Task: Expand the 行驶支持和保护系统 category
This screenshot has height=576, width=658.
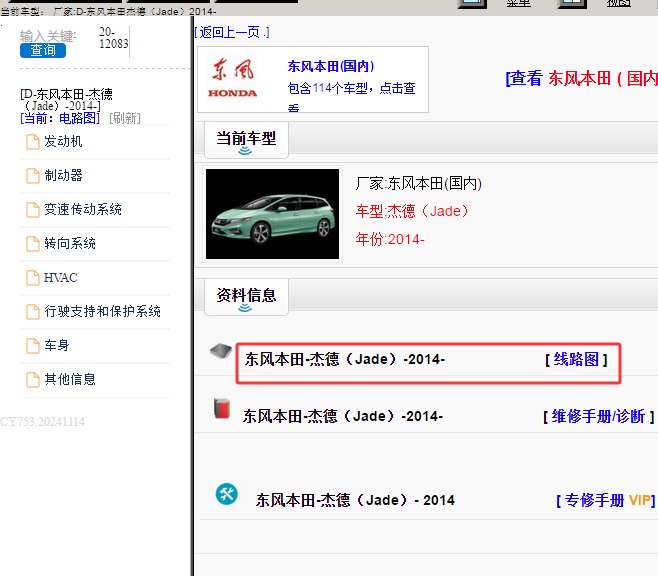Action: point(102,312)
